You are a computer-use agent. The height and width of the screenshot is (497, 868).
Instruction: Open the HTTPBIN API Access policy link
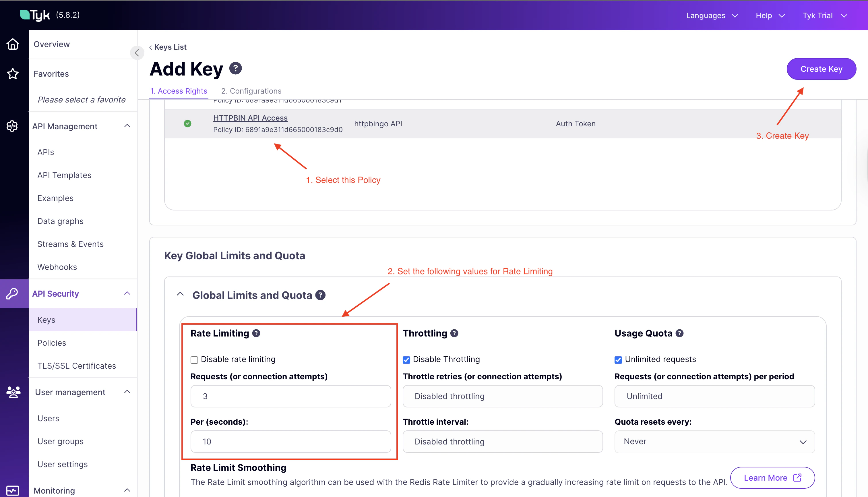pos(250,117)
